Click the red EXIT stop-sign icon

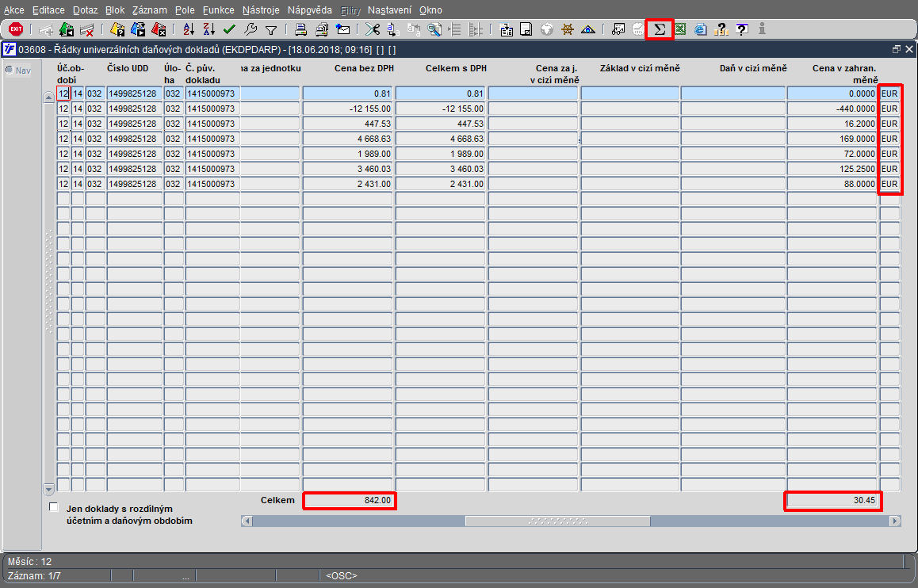pyautogui.click(x=16, y=29)
